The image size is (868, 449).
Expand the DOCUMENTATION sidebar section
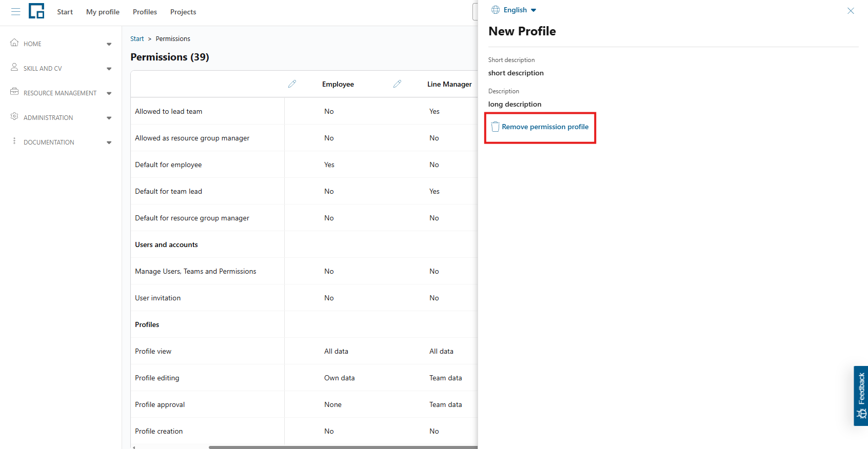(x=109, y=142)
